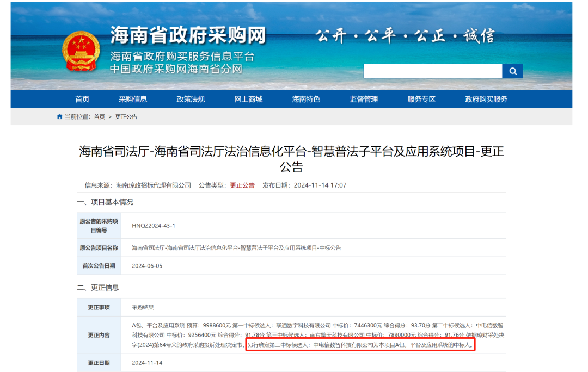Open the 监督管理 navigation menu
This screenshot has height=372, width=588.
click(364, 100)
